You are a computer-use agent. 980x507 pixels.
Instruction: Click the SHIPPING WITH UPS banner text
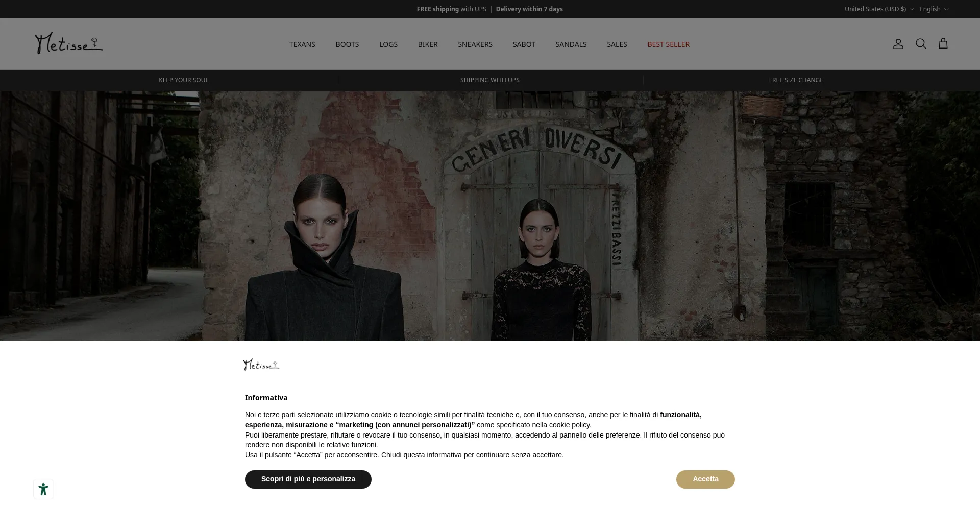click(x=489, y=80)
